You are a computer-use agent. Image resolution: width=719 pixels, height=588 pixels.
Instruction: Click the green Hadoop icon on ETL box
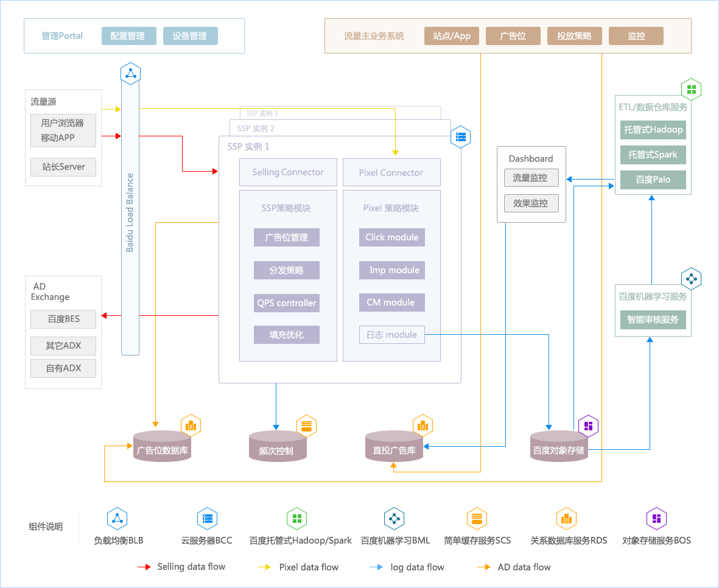click(x=692, y=89)
